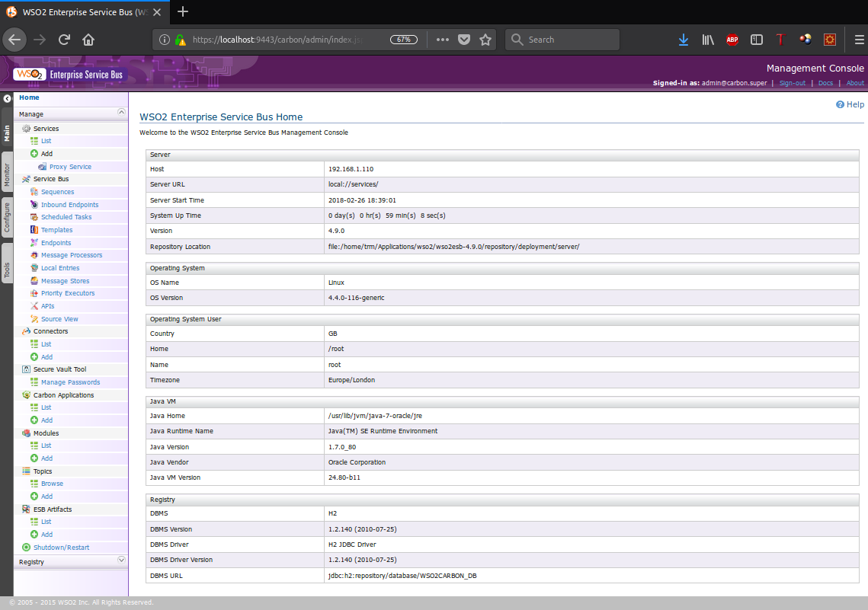Toggle the sidebar view toolbar button
868x610 pixels.
(x=757, y=40)
